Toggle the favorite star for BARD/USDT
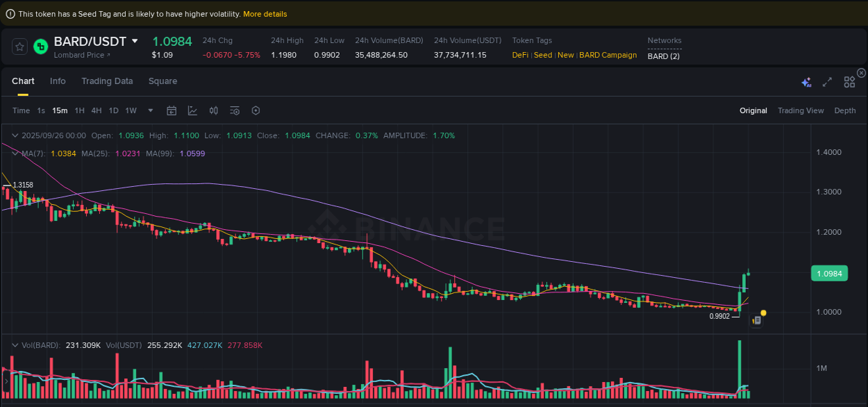Viewport: 868px width, 407px height. click(19, 46)
